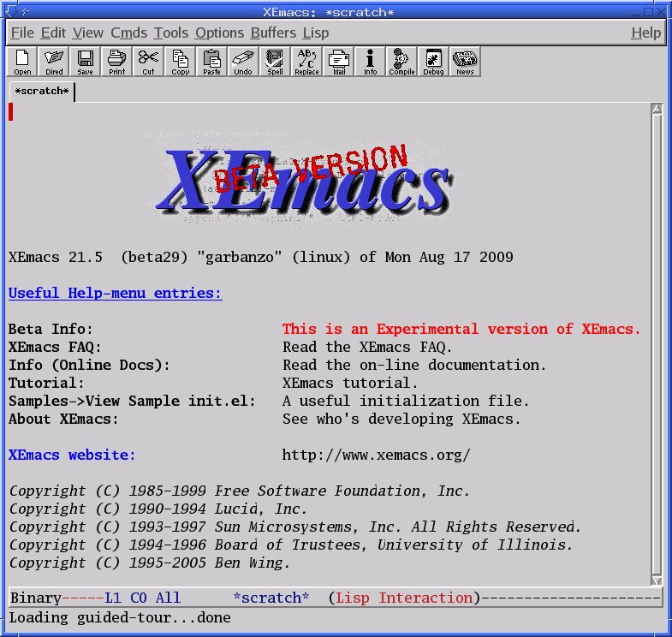Open the Help menu
This screenshot has height=637, width=672.
[x=645, y=33]
